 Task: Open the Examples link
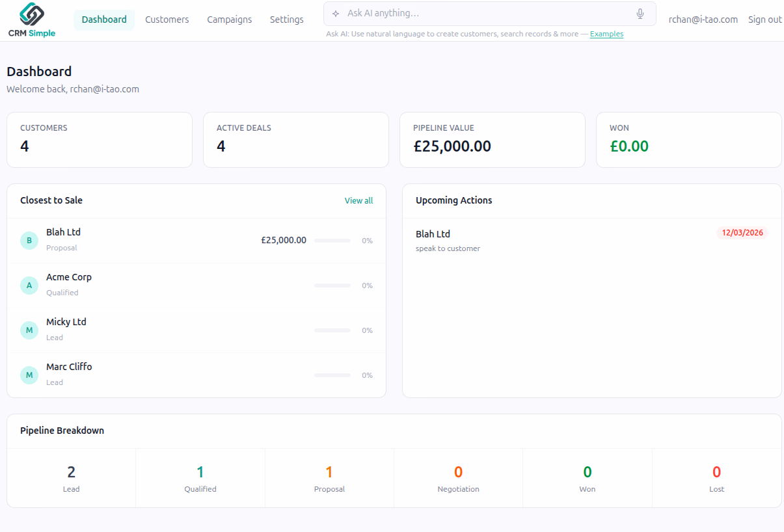point(606,34)
